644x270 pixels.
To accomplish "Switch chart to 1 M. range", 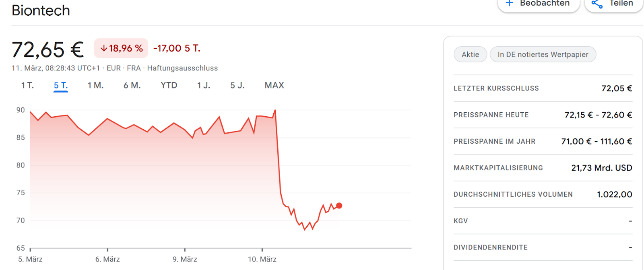I will click(95, 85).
